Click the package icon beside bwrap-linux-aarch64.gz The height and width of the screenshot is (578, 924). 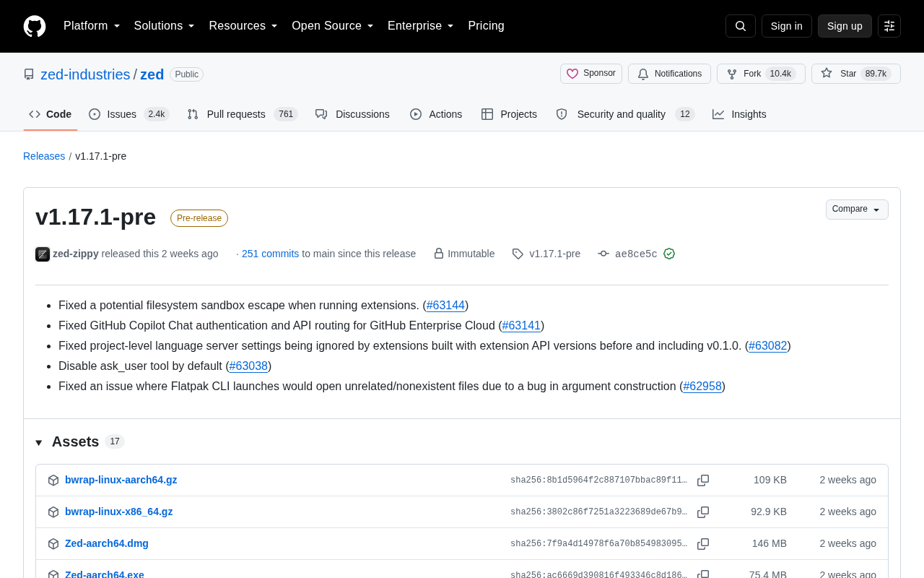tap(53, 480)
